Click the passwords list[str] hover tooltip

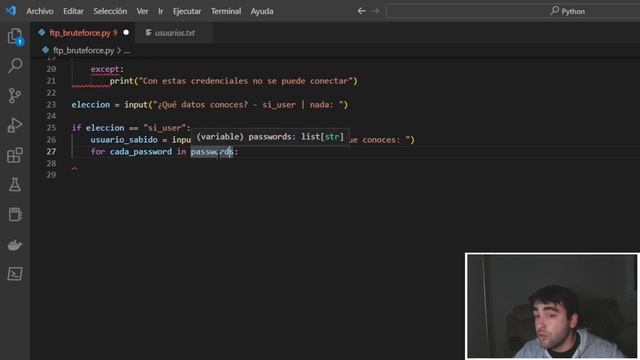[x=270, y=137]
